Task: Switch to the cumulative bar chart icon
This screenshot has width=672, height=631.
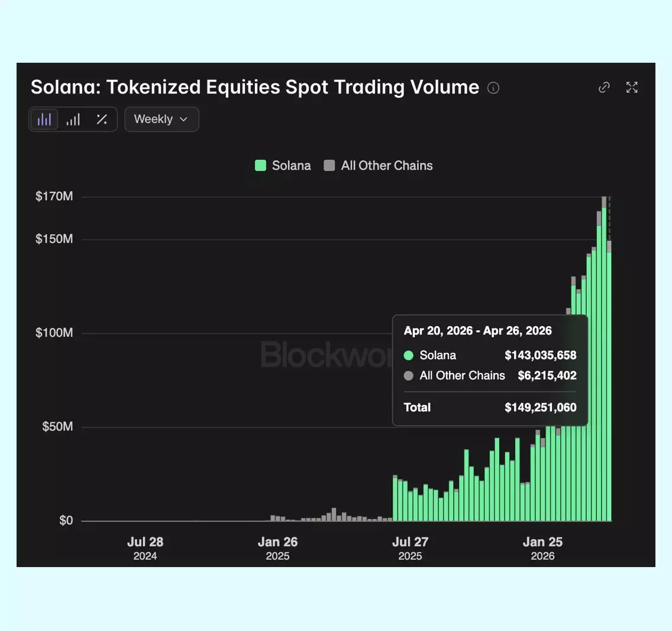Action: [73, 119]
